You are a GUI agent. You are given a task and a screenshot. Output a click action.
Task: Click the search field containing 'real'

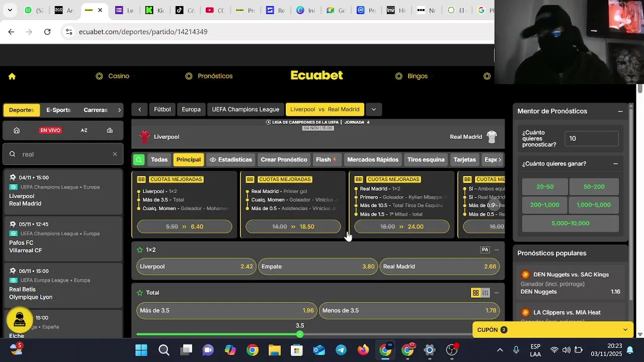pyautogui.click(x=63, y=154)
